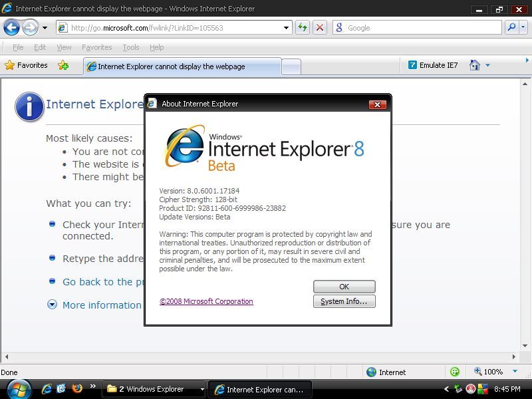Open the zoom level dropdown arrow

[x=515, y=372]
